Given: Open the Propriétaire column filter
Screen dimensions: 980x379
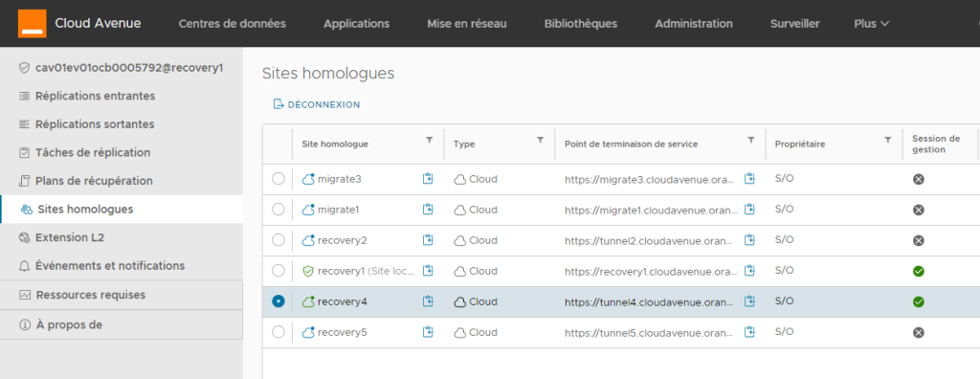Looking at the screenshot, I should point(887,141).
